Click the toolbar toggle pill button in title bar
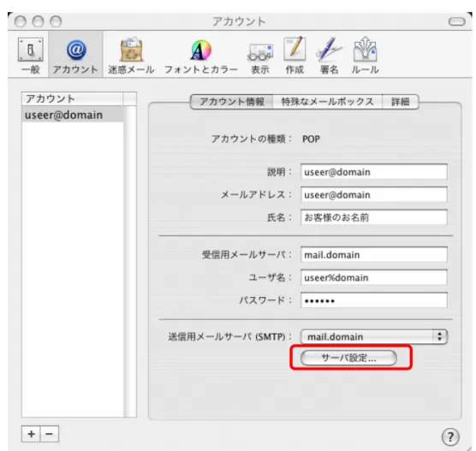The image size is (476, 451). pos(457,21)
